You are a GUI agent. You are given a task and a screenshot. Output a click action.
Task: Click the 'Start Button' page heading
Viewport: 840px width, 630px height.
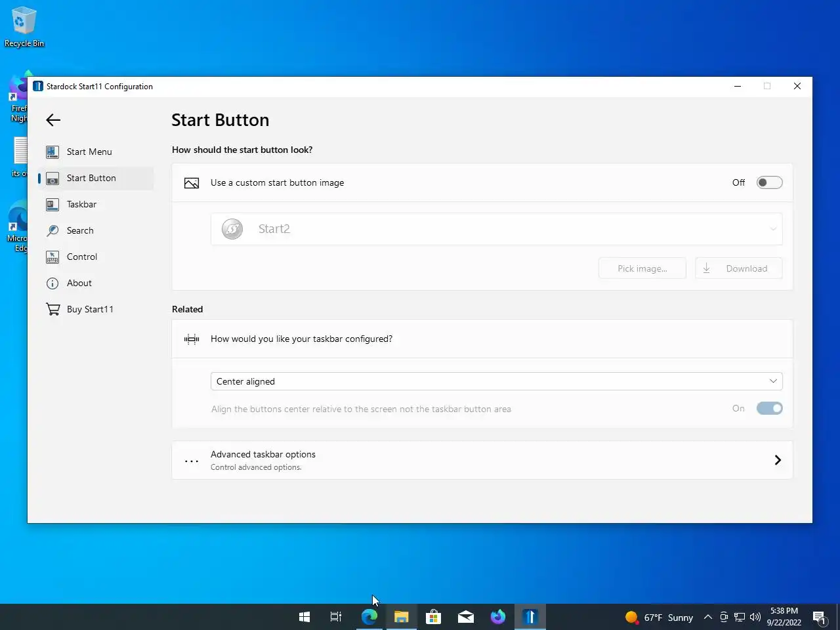[220, 120]
